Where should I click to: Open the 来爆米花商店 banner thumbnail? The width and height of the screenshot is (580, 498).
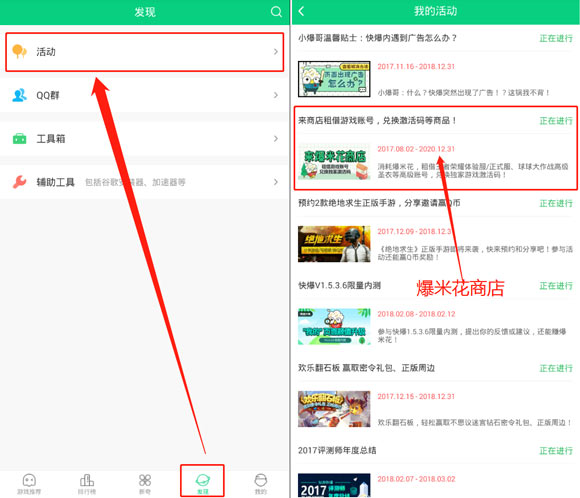coord(334,161)
